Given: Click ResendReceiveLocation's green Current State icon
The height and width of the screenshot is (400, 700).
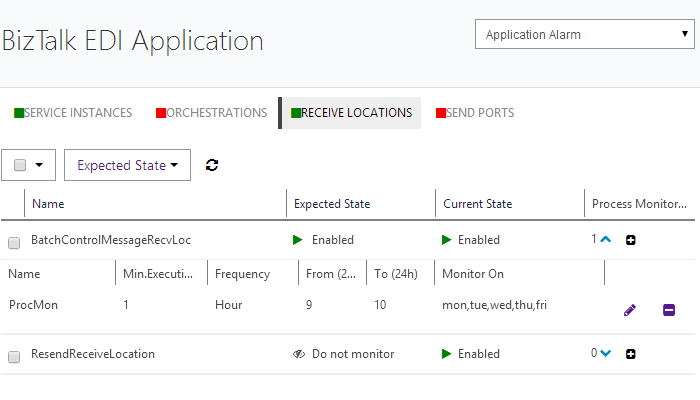Looking at the screenshot, I should (x=446, y=354).
